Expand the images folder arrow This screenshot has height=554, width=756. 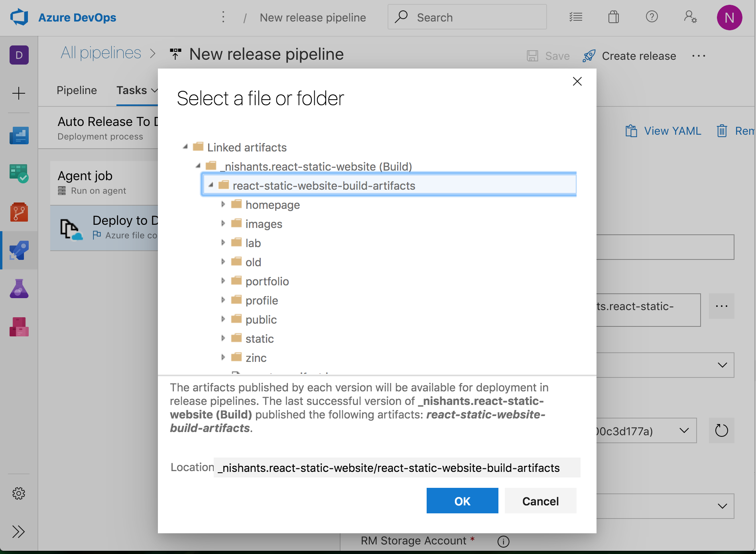tap(223, 224)
